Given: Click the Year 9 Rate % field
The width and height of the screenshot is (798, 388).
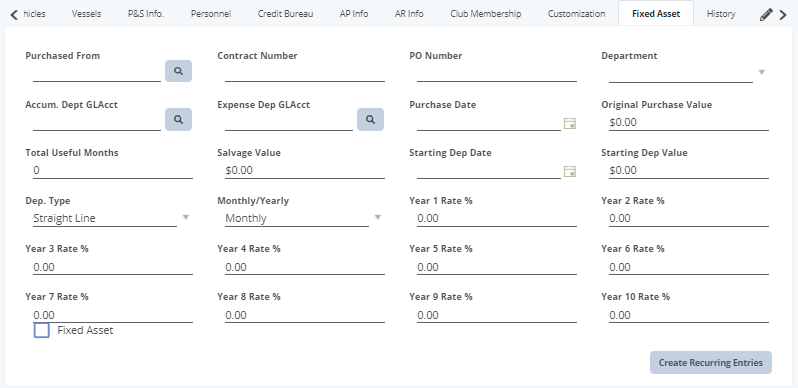Looking at the screenshot, I should pyautogui.click(x=497, y=315).
